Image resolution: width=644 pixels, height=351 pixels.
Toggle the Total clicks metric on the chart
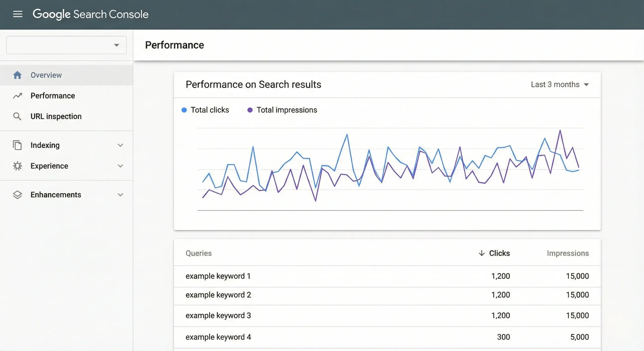tap(205, 110)
